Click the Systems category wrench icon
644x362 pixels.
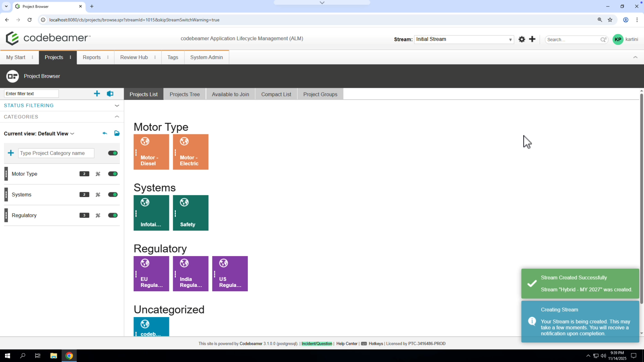coord(98,195)
